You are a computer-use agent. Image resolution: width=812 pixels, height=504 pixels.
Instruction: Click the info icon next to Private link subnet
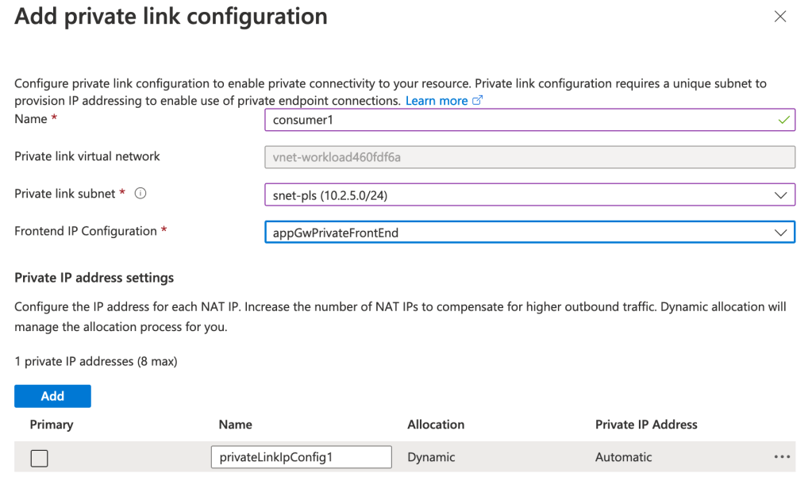(x=140, y=194)
